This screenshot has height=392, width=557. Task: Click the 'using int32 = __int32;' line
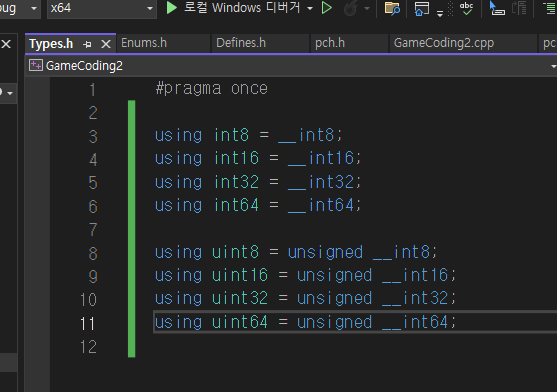coord(258,182)
